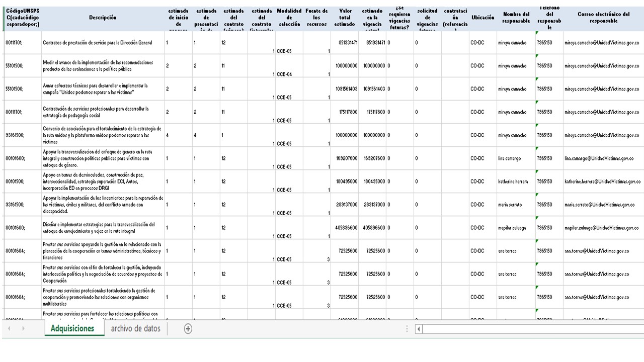The width and height of the screenshot is (644, 362).
Task: Select cell 'Aunar esfuerzos técnicos para desarrollar'
Action: pyautogui.click(x=103, y=89)
